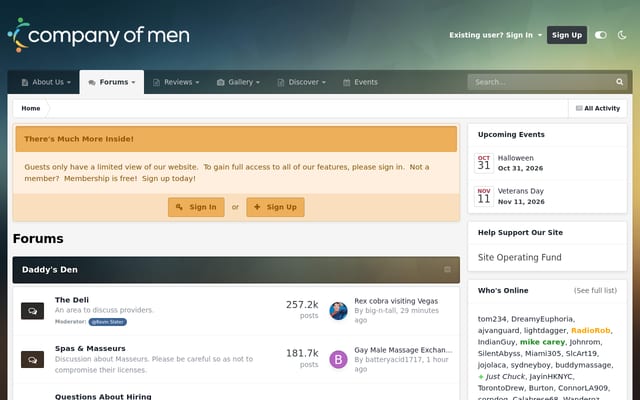Click the Oct 31 calendar icon
The height and width of the screenshot is (400, 640).
[484, 163]
